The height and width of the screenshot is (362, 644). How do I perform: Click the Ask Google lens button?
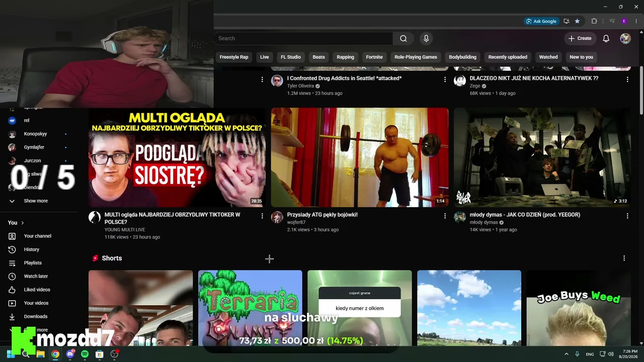tap(541, 21)
